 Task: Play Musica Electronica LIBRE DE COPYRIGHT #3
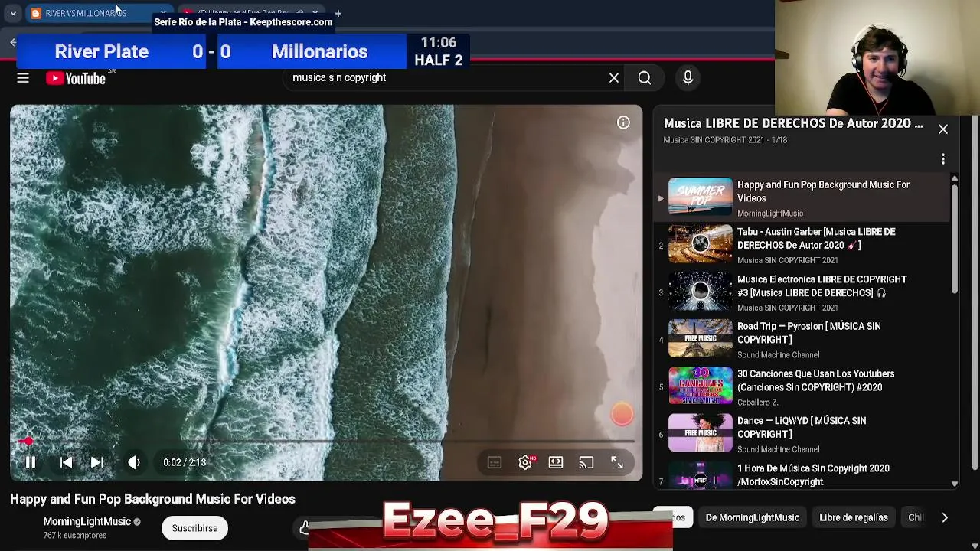pos(802,292)
